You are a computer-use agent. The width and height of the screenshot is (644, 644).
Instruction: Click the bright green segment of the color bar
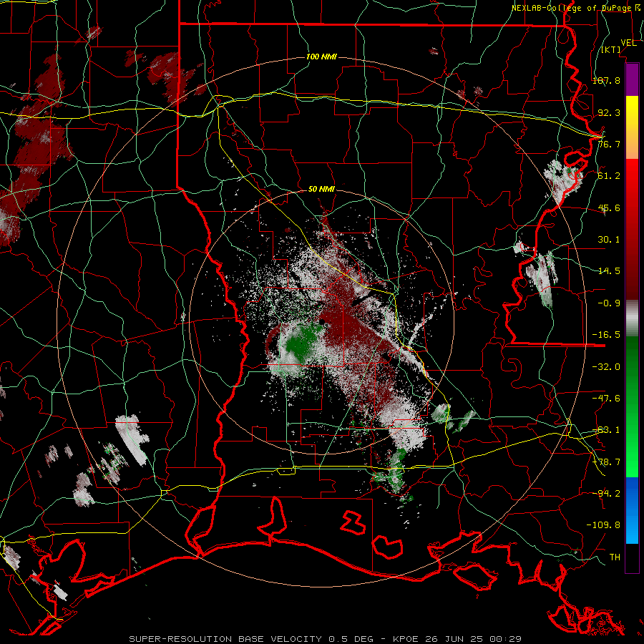pos(632,406)
